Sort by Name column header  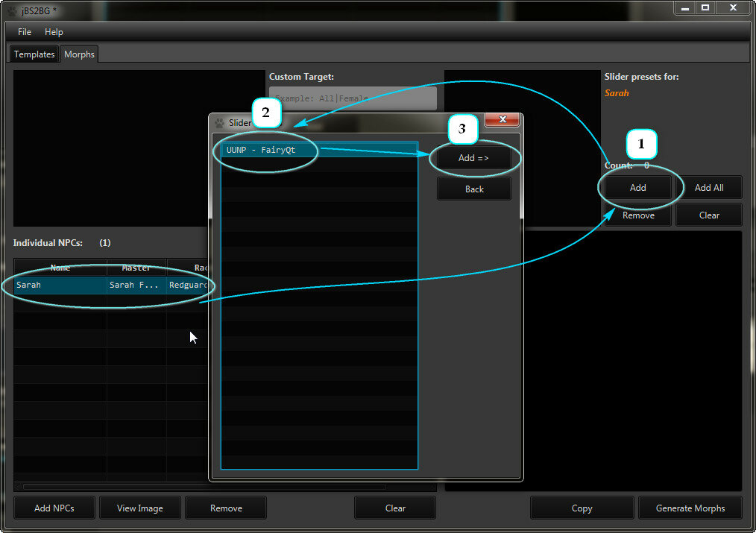tap(60, 268)
